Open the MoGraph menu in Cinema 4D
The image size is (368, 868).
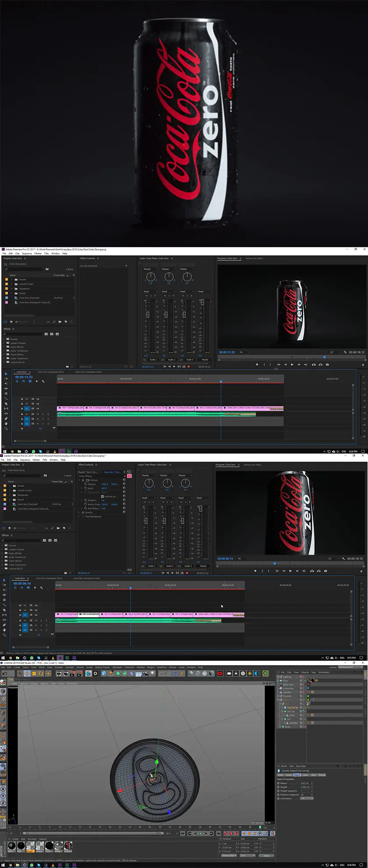tap(117, 667)
